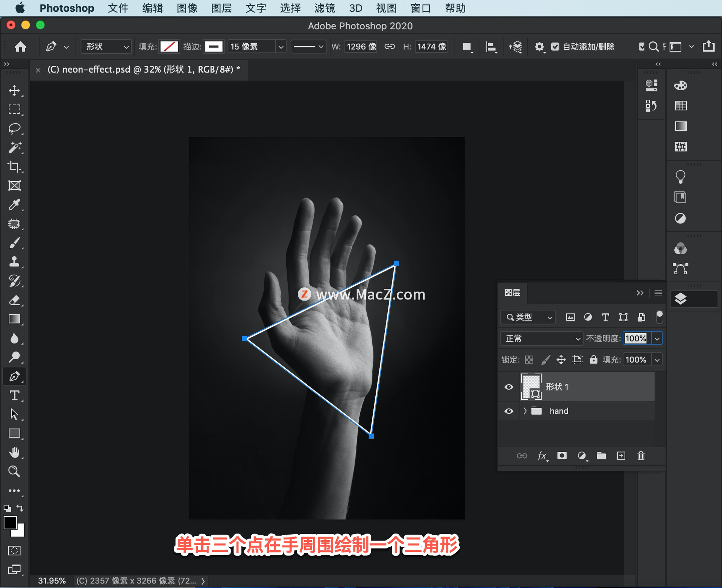Open blend mode dropdown menu
Viewport: 722px width, 588px height.
[x=539, y=337]
